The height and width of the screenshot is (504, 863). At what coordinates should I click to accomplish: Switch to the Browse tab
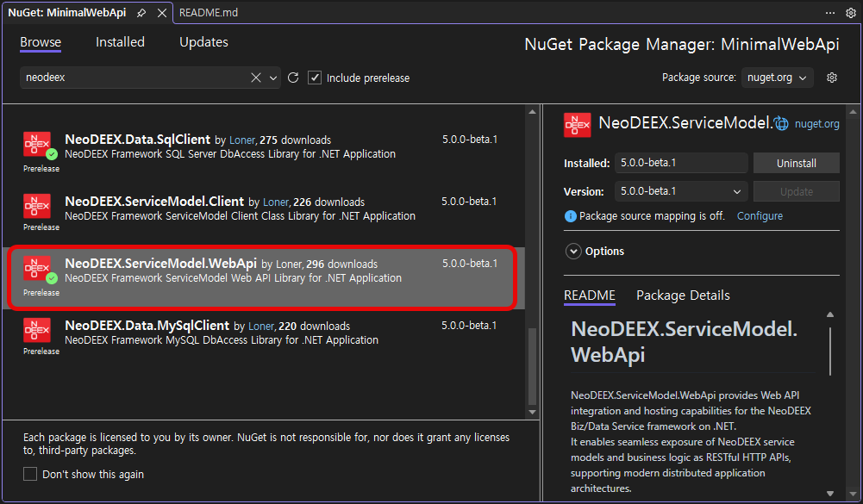(x=41, y=42)
